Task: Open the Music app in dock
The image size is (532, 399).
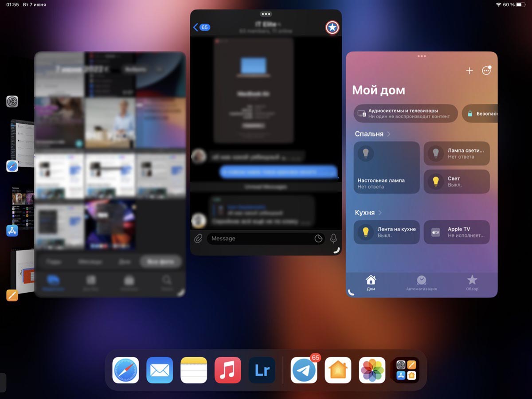Action: coord(228,370)
